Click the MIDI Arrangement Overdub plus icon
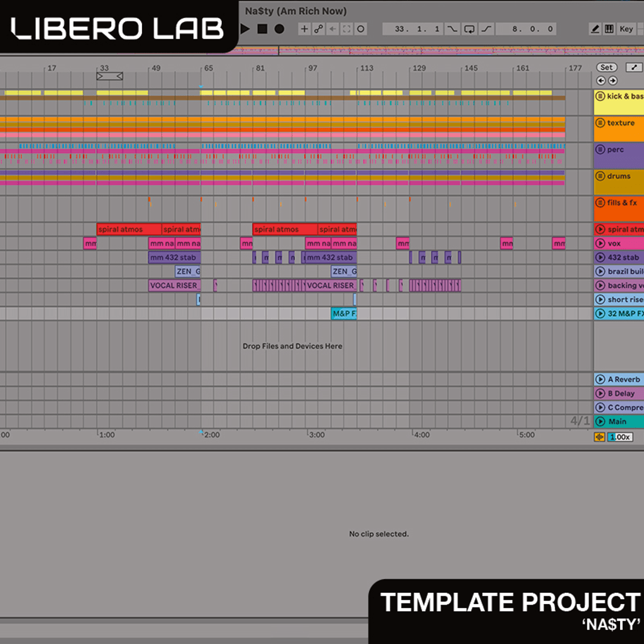 [x=304, y=29]
